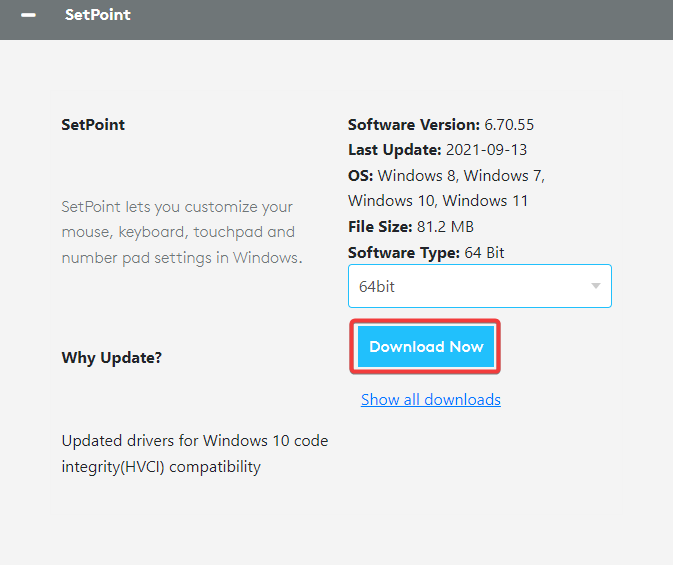This screenshot has height=569, width=673.
Task: Click the Windows 10, Windows 11 line
Action: (x=438, y=201)
